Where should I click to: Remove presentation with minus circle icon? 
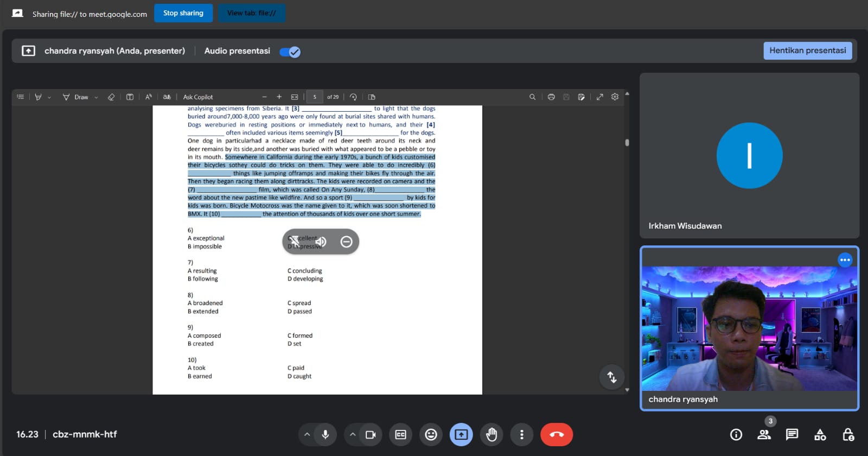(347, 242)
